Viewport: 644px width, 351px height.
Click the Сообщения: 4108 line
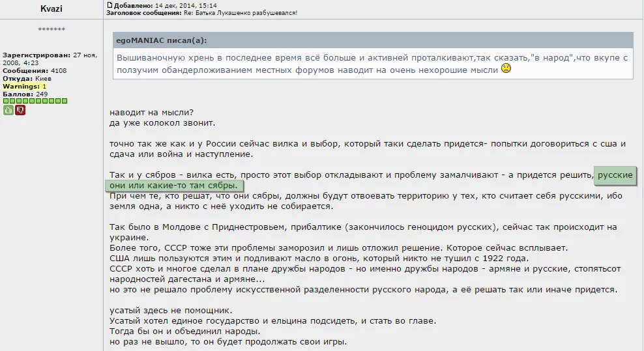click(35, 70)
